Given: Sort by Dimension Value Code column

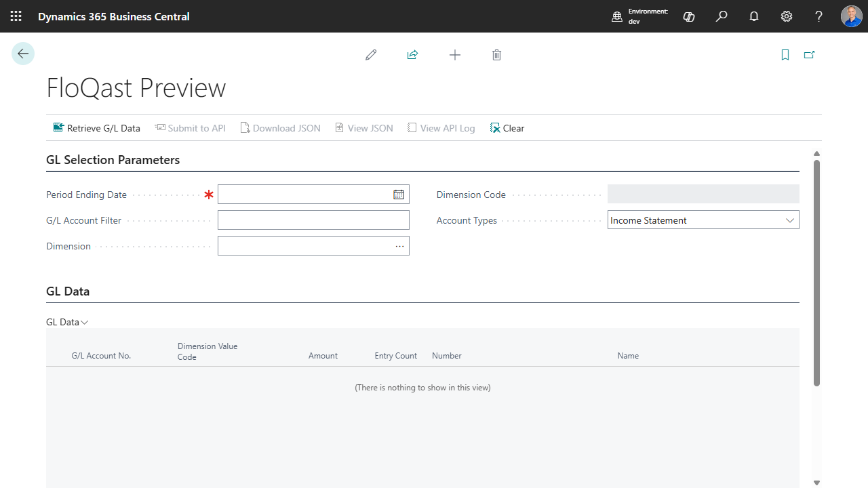Looking at the screenshot, I should click(208, 352).
